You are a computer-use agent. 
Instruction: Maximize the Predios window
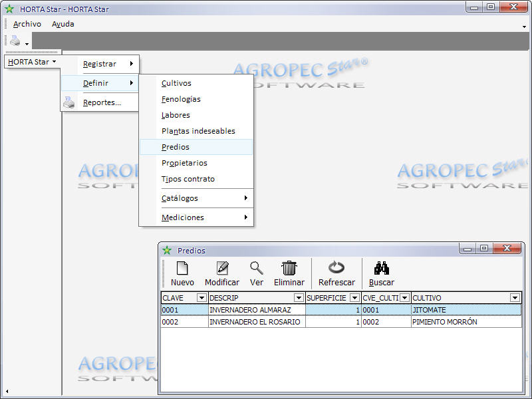(x=484, y=248)
